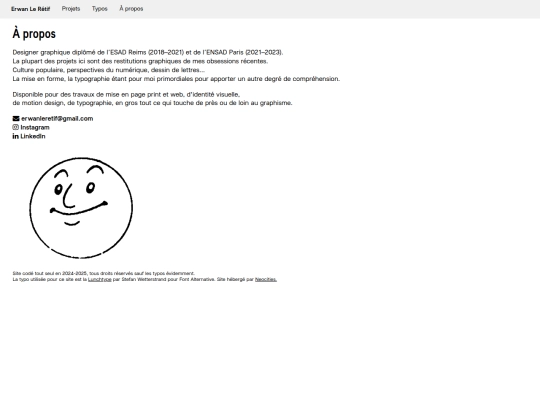Click the smiley face drawing

coord(81,208)
